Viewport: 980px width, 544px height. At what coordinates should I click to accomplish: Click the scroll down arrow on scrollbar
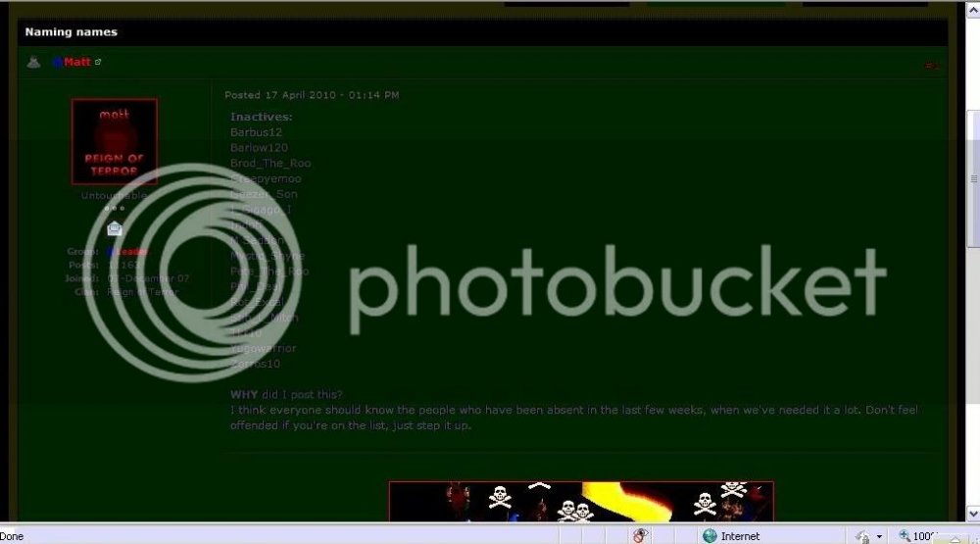(x=973, y=514)
